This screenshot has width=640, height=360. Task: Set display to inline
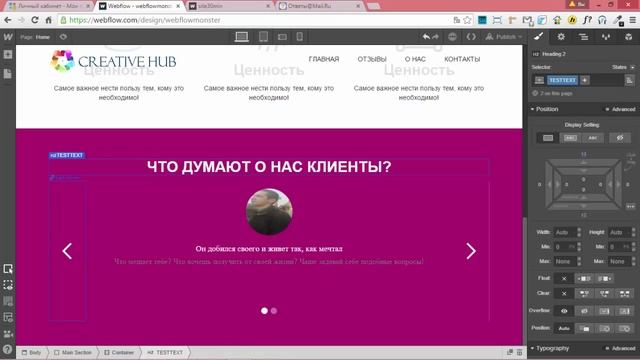click(x=593, y=138)
